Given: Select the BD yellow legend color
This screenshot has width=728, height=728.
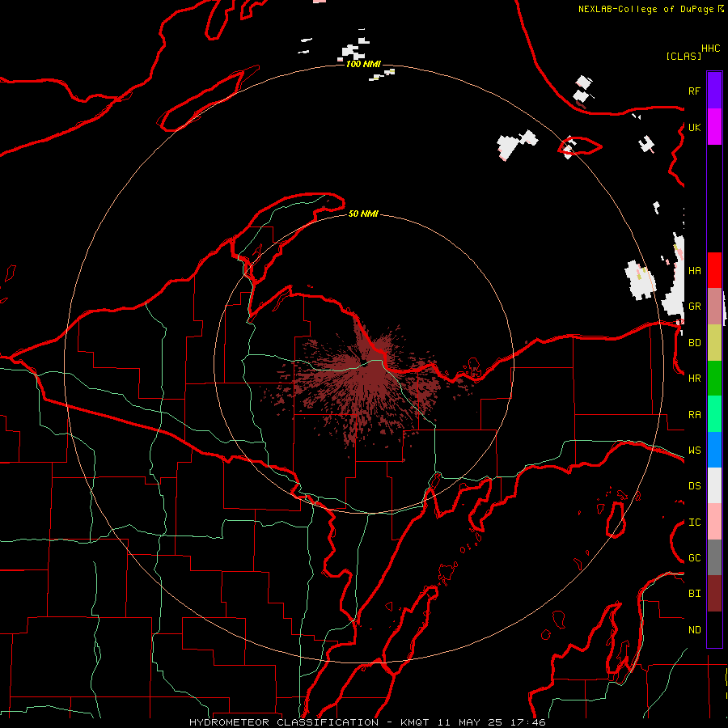Looking at the screenshot, I should [x=714, y=342].
